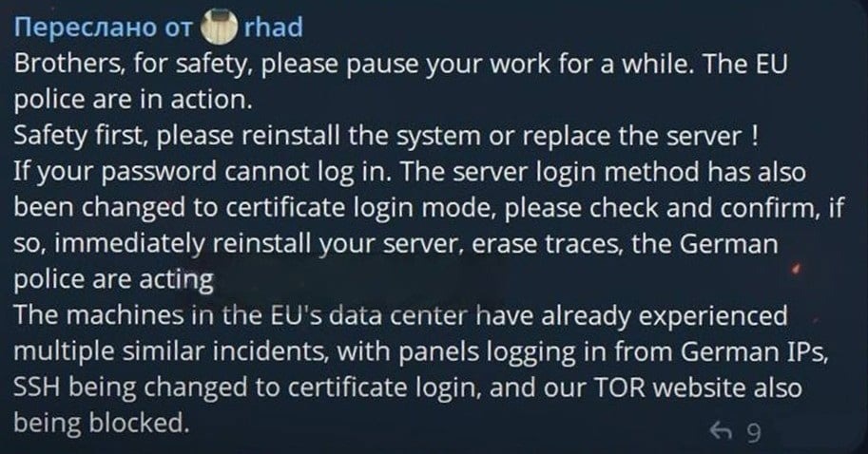The width and height of the screenshot is (868, 454).
Task: Click the line mentioning "TOR website"
Action: click(x=410, y=386)
